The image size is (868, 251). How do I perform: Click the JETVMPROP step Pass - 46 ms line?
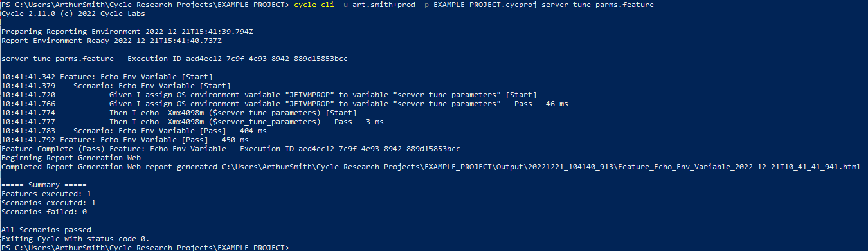tap(285, 103)
